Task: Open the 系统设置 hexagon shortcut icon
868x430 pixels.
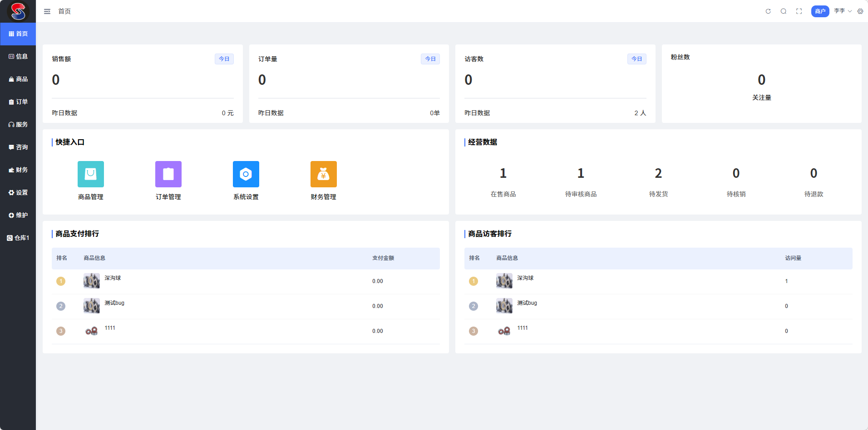Action: [x=246, y=174]
